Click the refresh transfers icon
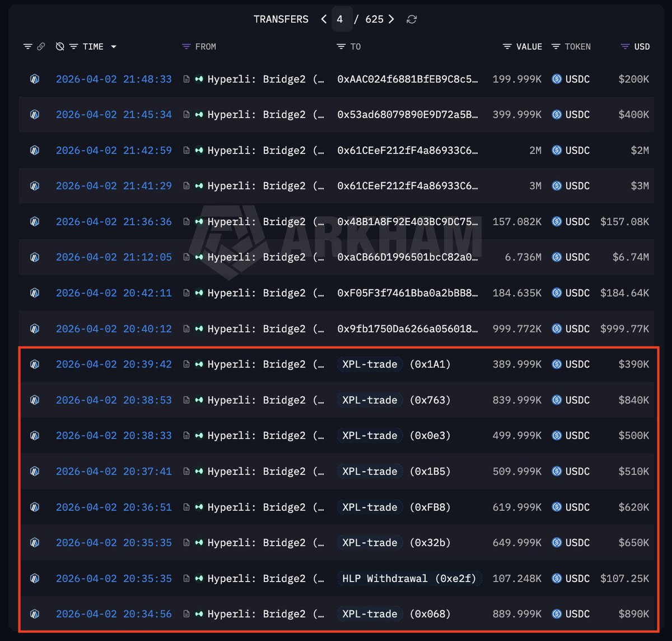 pos(412,20)
